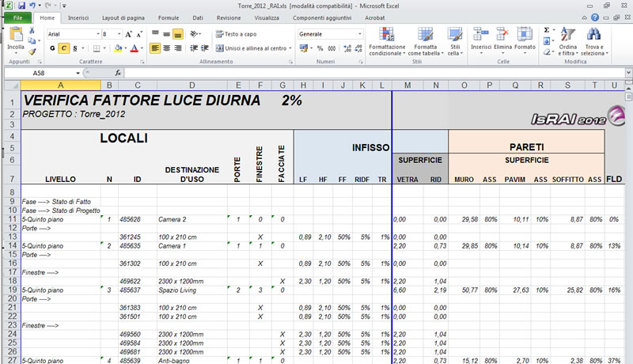The width and height of the screenshot is (633, 364).
Task: Toggle italic (C) formatting
Action: [63, 48]
